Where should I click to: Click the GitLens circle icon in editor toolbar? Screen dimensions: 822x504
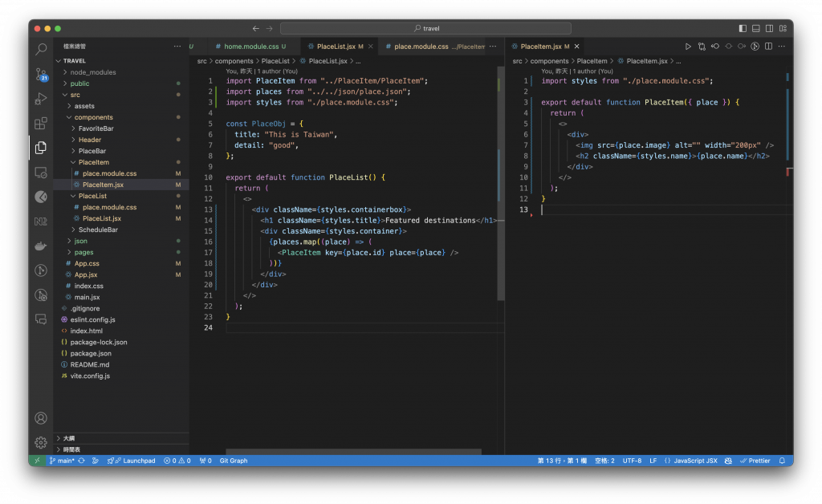tap(755, 47)
